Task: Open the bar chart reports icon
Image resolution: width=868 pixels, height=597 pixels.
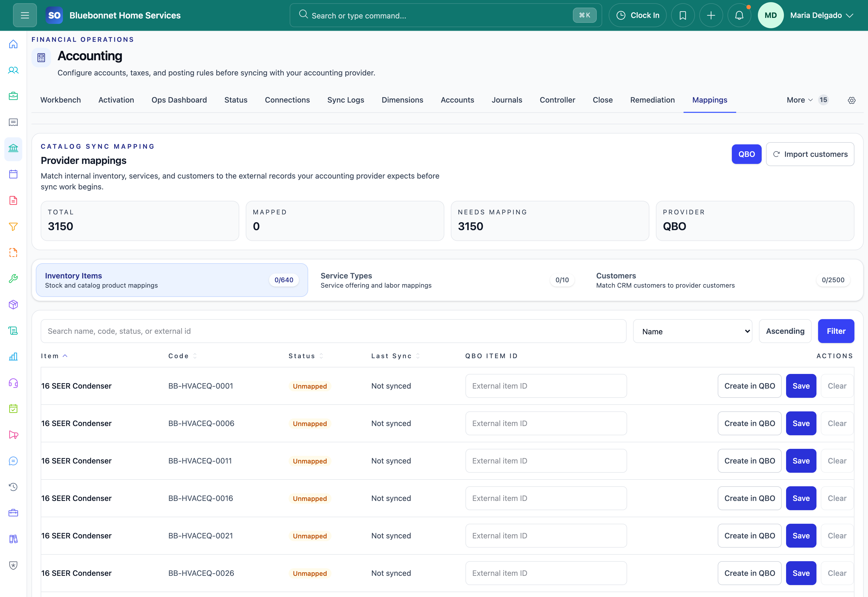Action: [14, 357]
